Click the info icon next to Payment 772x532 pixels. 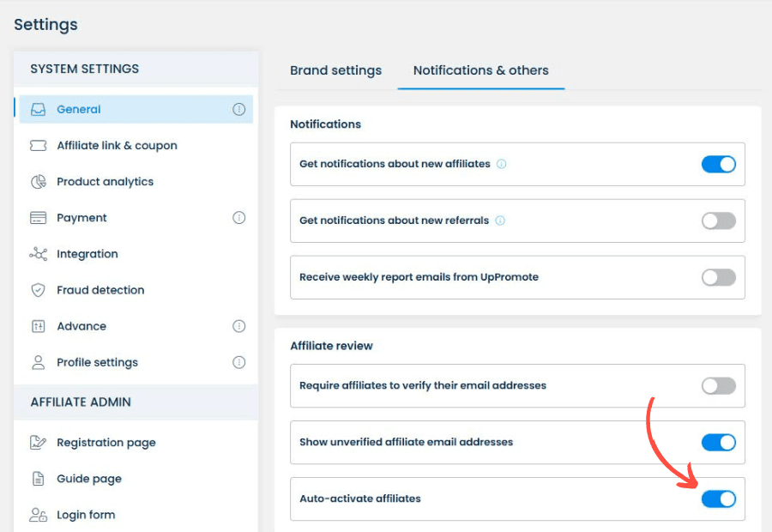click(x=238, y=218)
